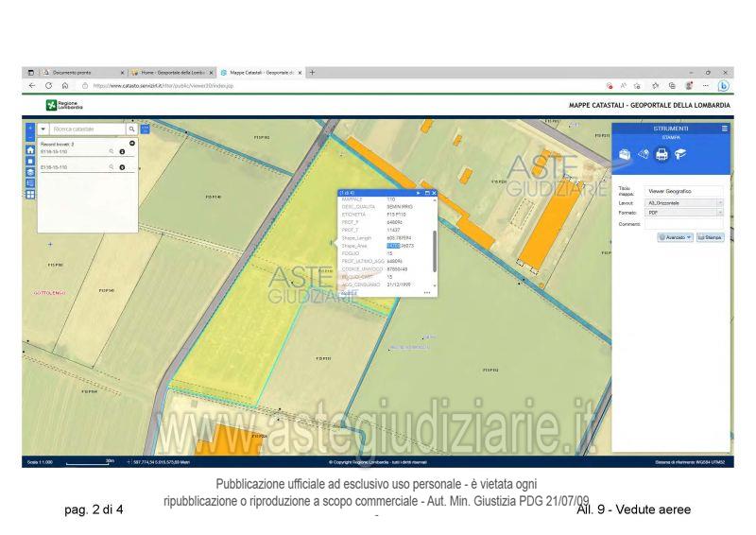This screenshot has width=756, height=535.
Task: Open the Bing sidebar icon in browser
Action: pyautogui.click(x=723, y=86)
